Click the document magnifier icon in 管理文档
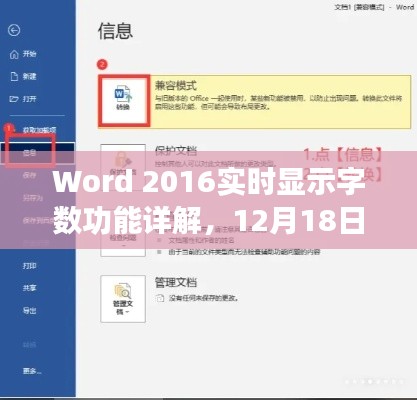 [123, 291]
